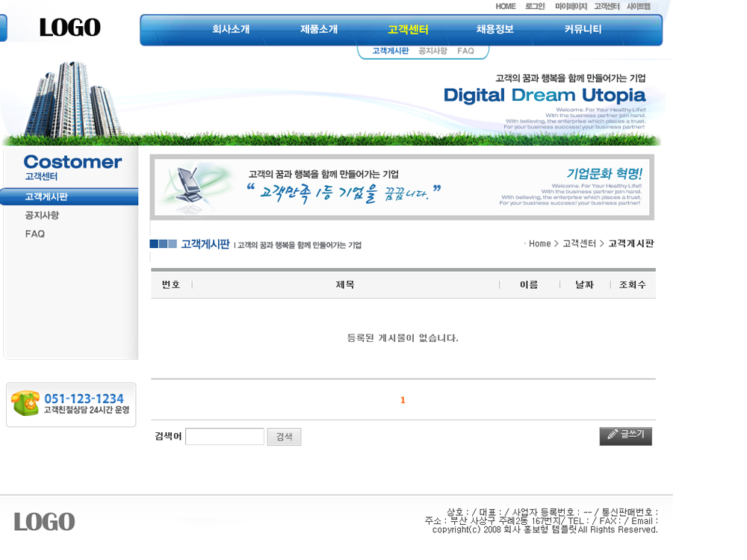Viewport: 747px width, 560px height.
Task: Open 공지사항 in the top submenu strip
Action: pyautogui.click(x=433, y=51)
